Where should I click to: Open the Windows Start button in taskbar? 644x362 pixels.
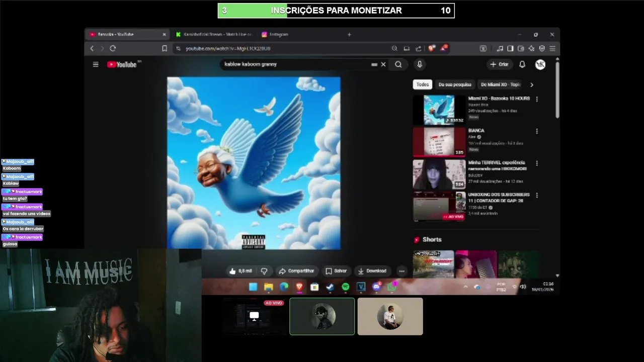click(253, 287)
